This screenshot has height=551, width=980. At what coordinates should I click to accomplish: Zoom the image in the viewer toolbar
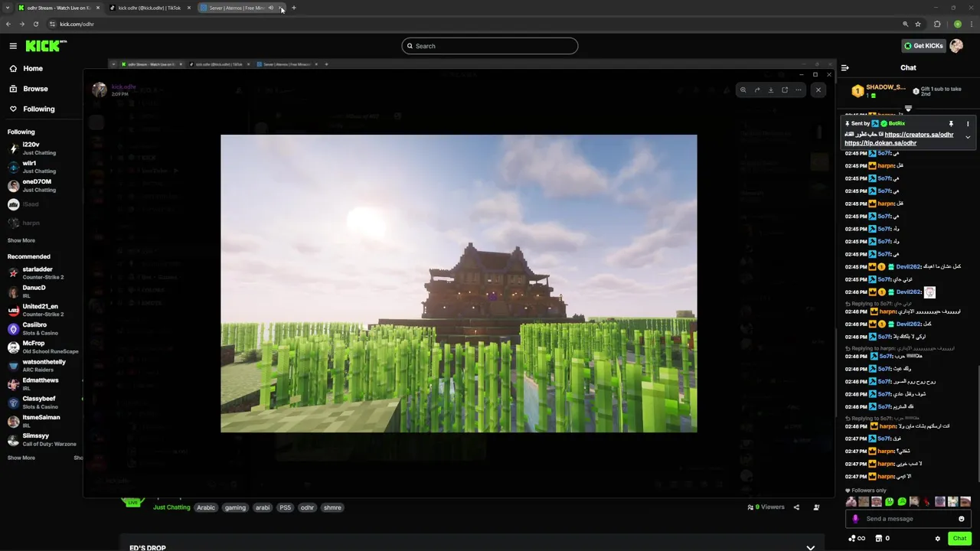coord(743,90)
